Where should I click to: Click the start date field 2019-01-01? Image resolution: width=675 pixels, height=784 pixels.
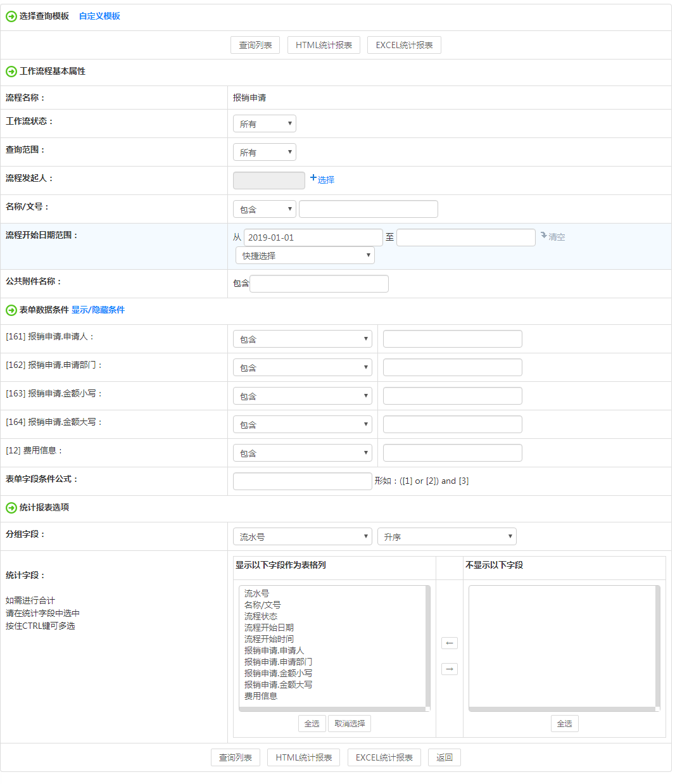(x=313, y=237)
